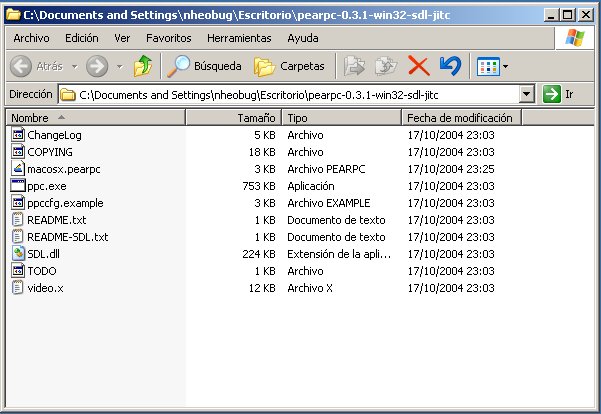Click the 224 KB size value
The height and width of the screenshot is (414, 601).
tap(259, 254)
